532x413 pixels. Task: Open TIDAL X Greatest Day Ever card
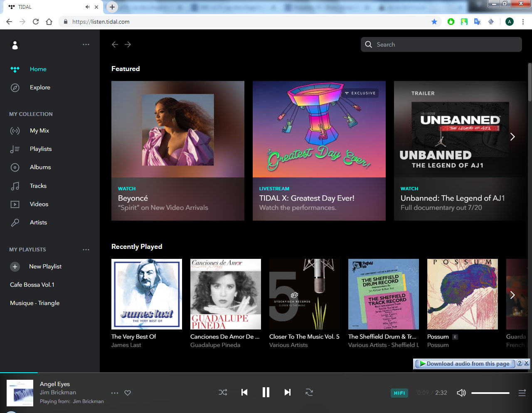(x=319, y=151)
